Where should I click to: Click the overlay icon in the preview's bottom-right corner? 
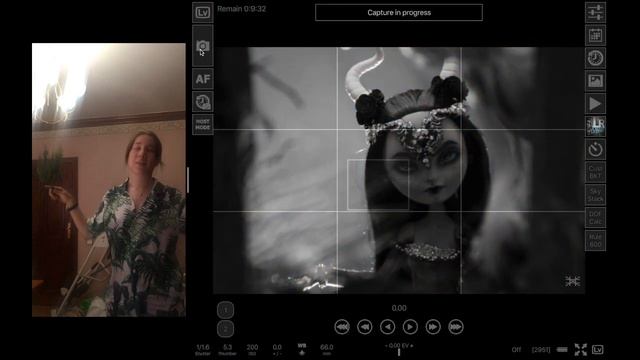573,281
